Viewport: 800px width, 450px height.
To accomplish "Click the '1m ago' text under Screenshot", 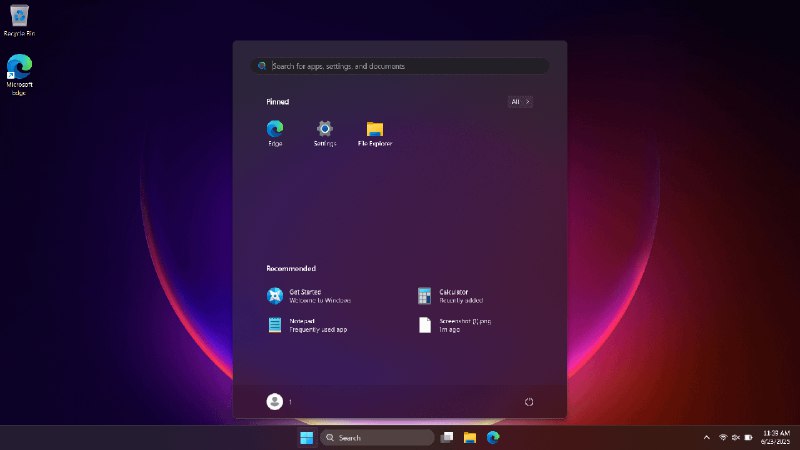I will point(449,330).
